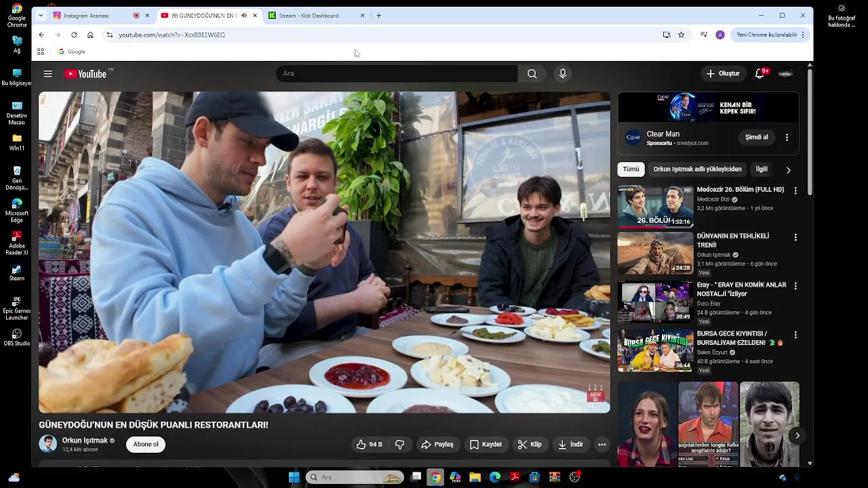868x488 pixels.
Task: Show more filter chips with the right chevron
Action: tap(788, 170)
